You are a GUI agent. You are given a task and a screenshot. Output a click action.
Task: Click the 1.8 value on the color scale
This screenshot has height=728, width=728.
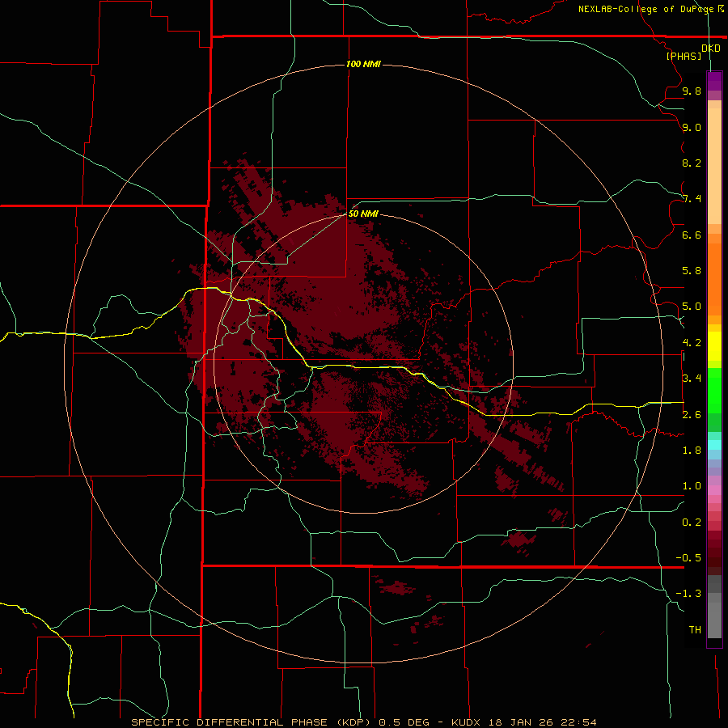[692, 451]
